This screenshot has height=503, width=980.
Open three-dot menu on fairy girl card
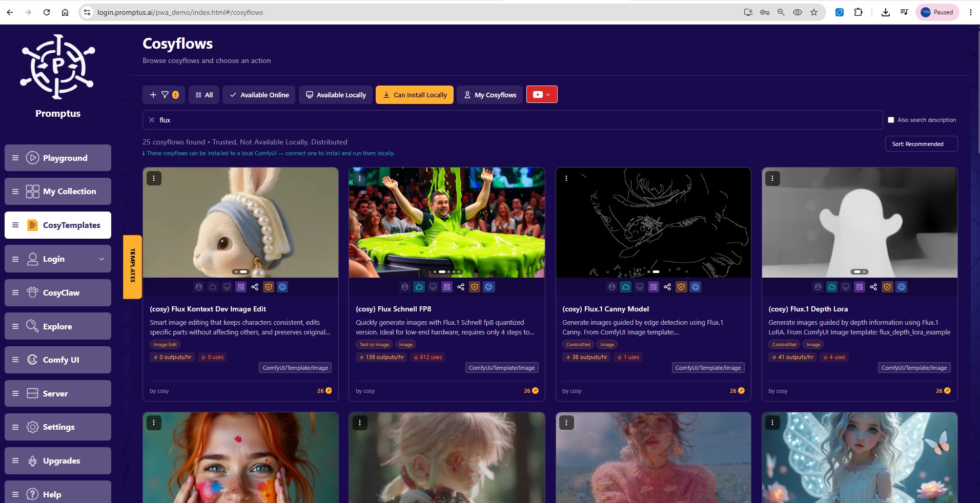(772, 423)
